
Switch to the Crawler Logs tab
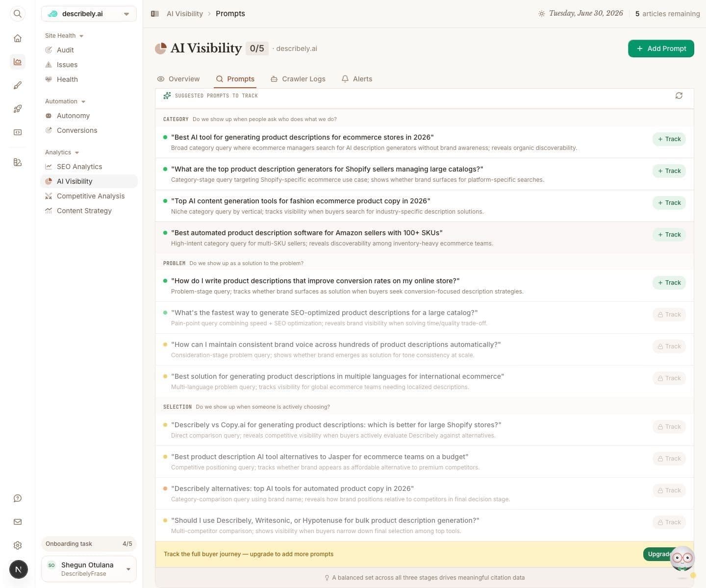[298, 79]
